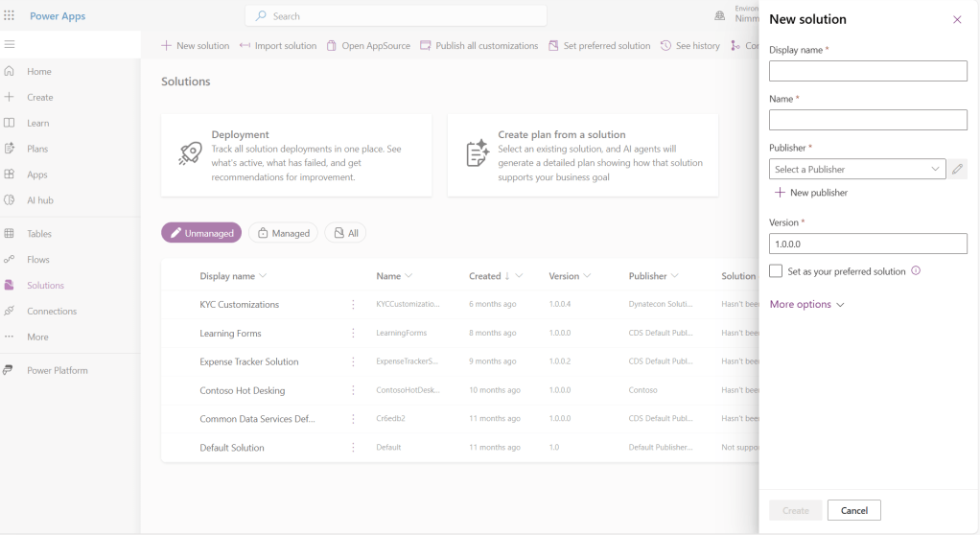Image resolution: width=980 pixels, height=535 pixels.
Task: Click the More ellipsis icon in sidebar
Action: tap(10, 337)
